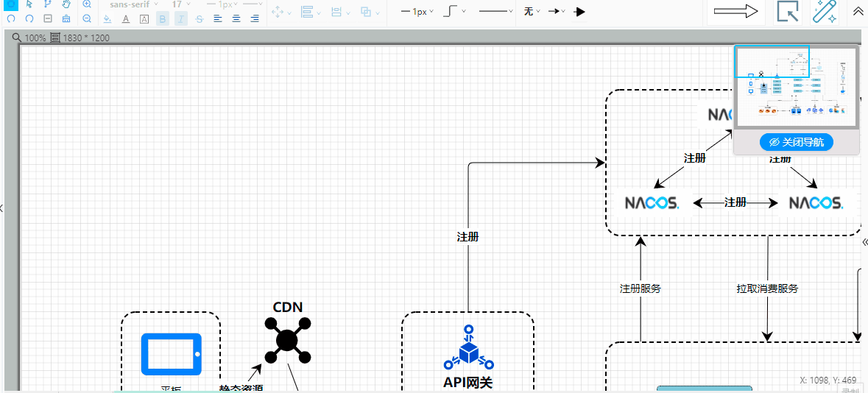
Task: Open the text background color picker
Action: tap(144, 19)
